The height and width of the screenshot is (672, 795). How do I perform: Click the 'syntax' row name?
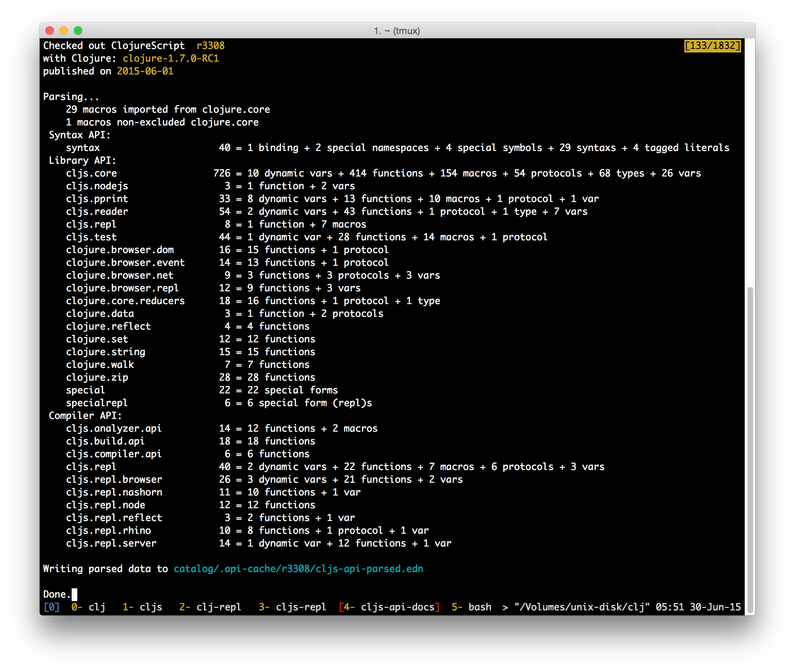pos(83,148)
